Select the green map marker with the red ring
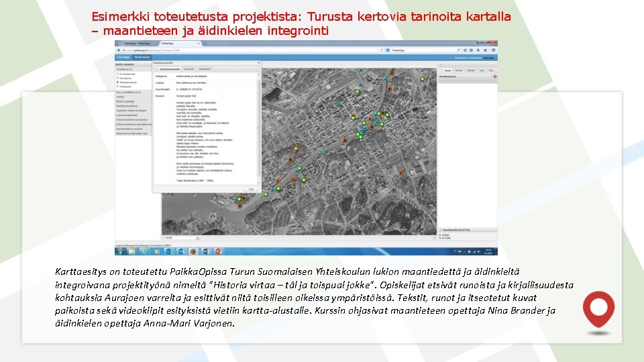 tap(296, 148)
